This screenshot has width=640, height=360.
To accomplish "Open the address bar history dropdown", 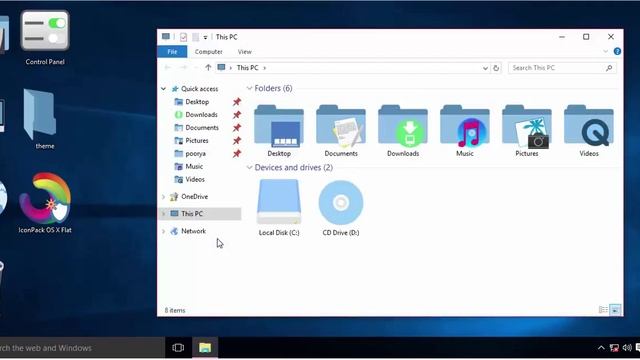I will tap(485, 68).
